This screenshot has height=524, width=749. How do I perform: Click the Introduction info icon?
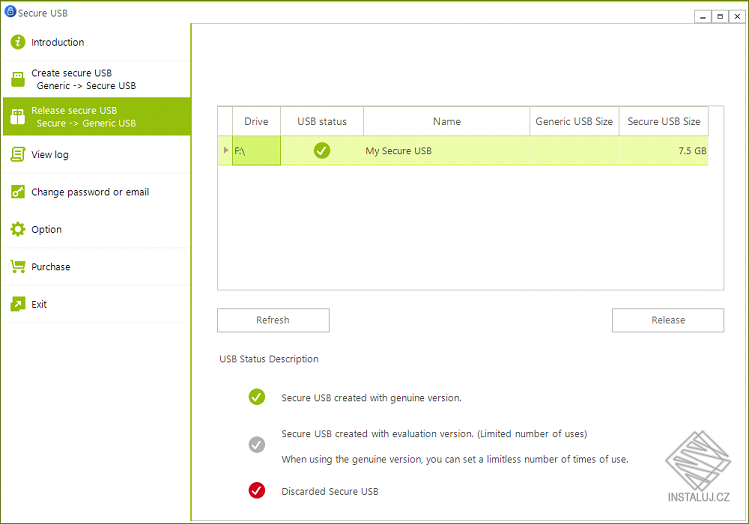18,42
